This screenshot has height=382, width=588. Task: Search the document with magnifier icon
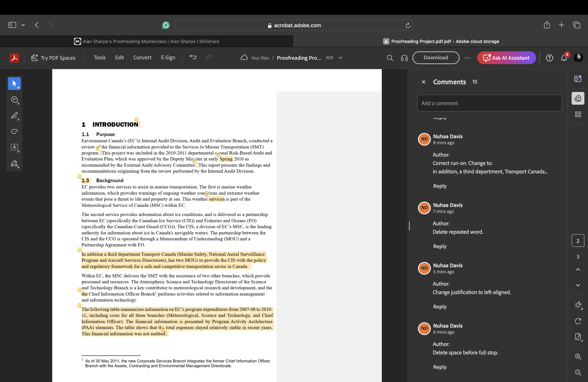390,58
